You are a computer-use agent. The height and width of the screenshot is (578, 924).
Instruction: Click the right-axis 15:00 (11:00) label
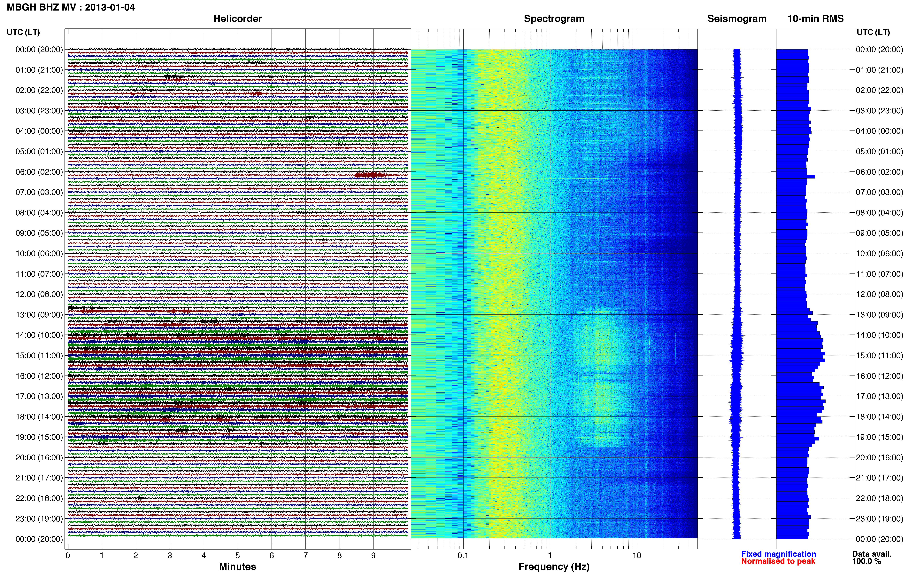click(879, 355)
